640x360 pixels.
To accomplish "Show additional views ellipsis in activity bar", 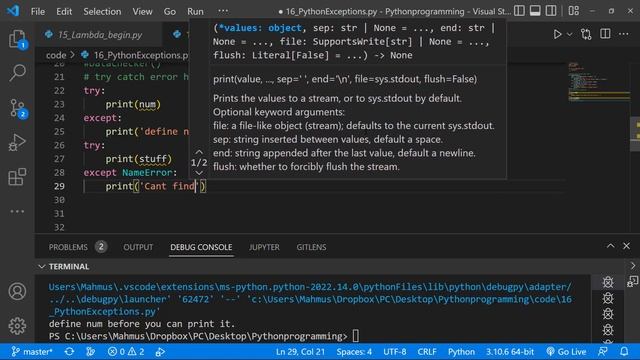I will click(17, 211).
